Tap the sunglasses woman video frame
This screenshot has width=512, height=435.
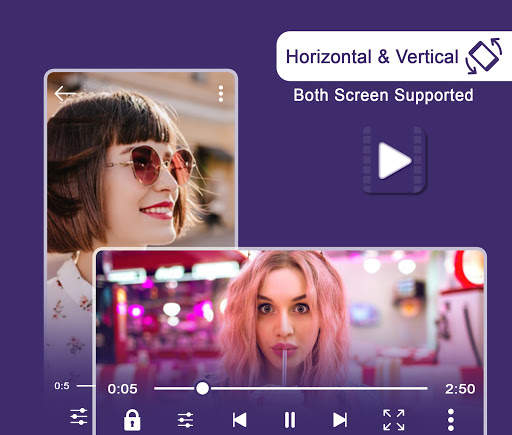point(141,160)
